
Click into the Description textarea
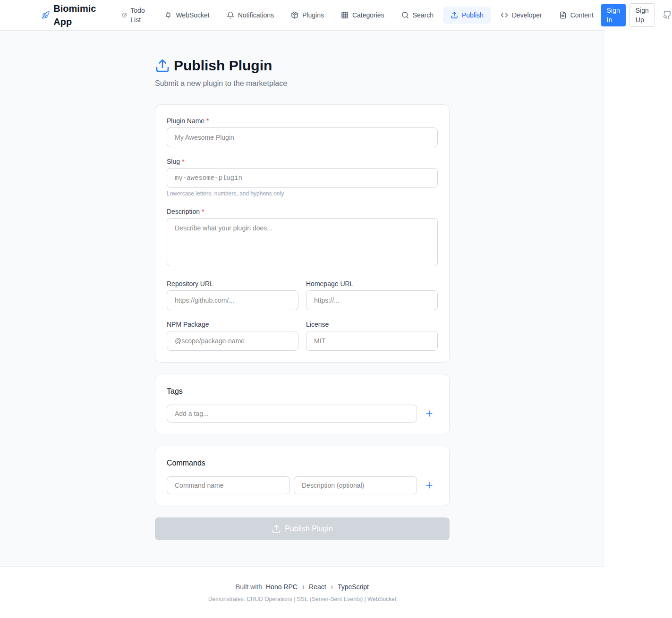302,242
